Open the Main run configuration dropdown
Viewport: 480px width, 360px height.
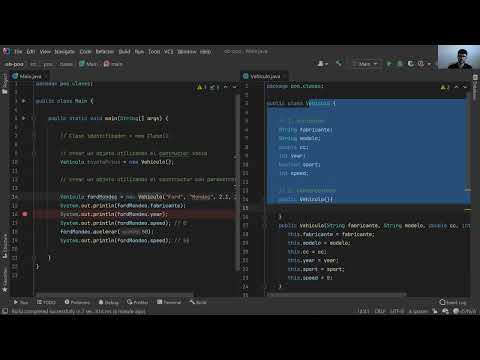(365, 64)
